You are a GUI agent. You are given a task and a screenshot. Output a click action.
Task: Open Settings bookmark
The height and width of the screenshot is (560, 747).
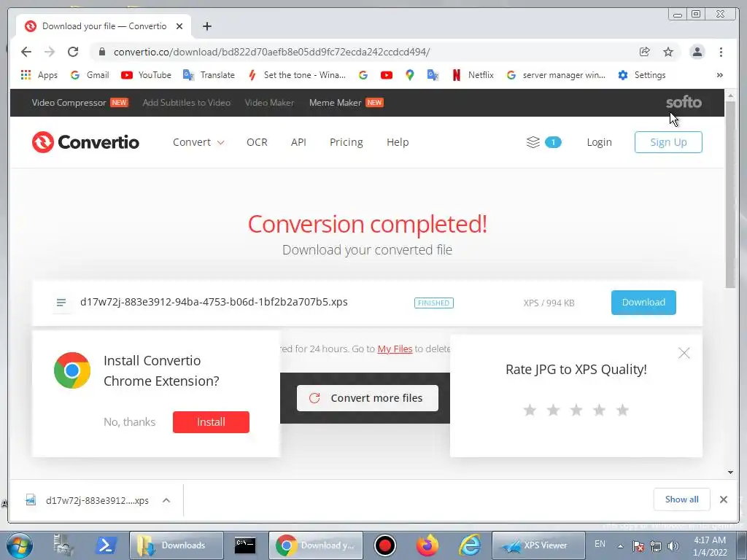(642, 75)
